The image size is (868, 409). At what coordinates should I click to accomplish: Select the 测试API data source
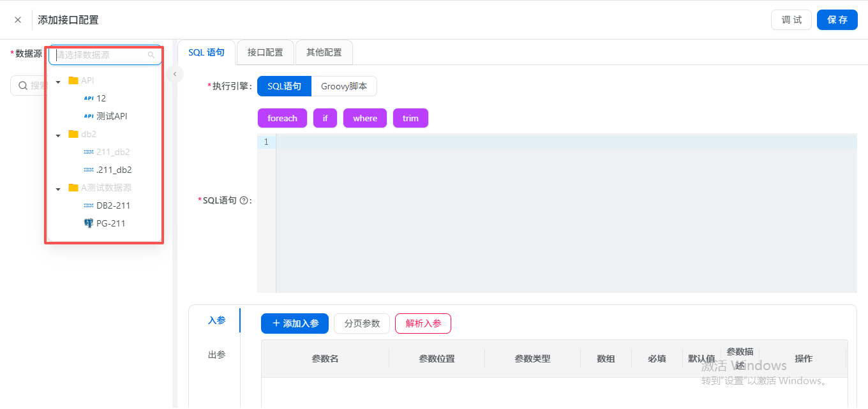tap(112, 116)
